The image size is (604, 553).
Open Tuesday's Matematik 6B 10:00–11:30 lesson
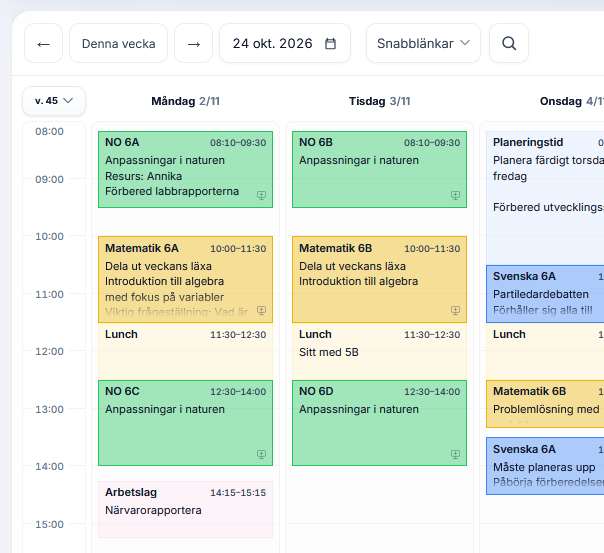379,279
